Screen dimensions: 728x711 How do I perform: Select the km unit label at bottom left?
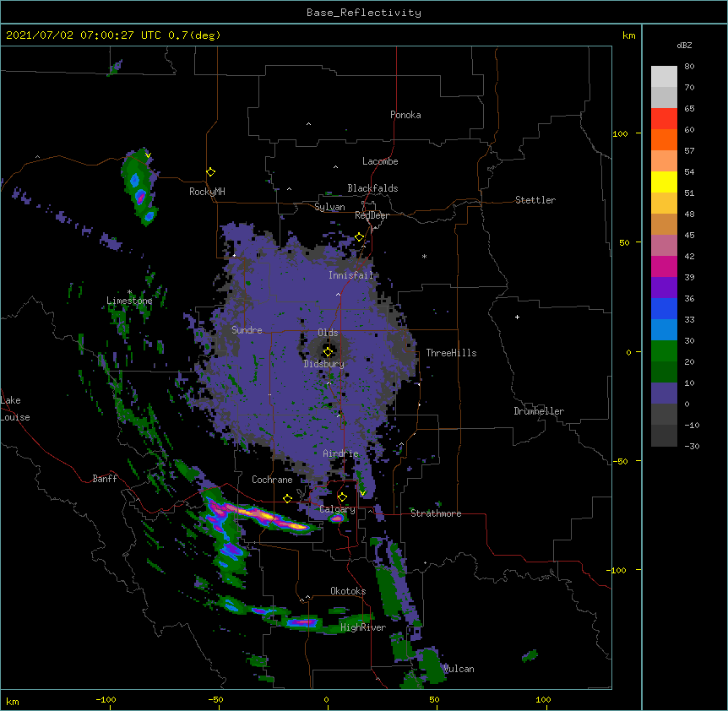click(13, 701)
